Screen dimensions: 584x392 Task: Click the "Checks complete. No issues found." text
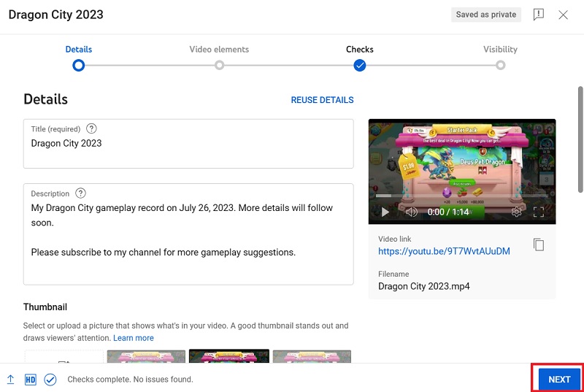coord(130,380)
